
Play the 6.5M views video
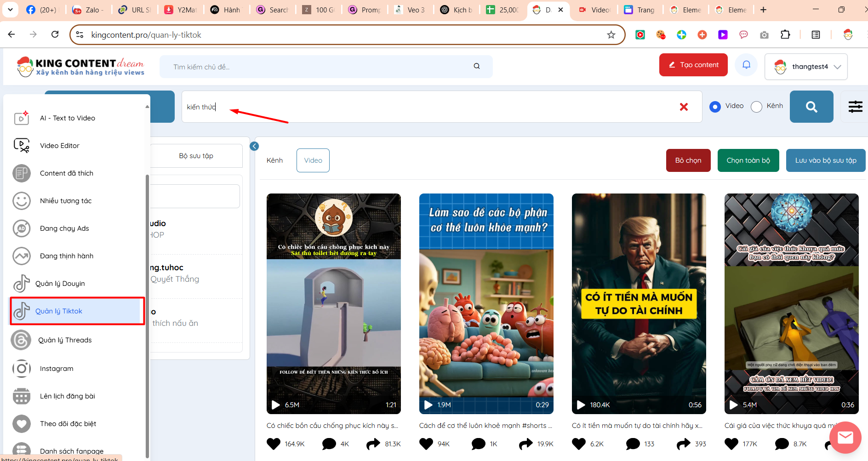(276, 405)
